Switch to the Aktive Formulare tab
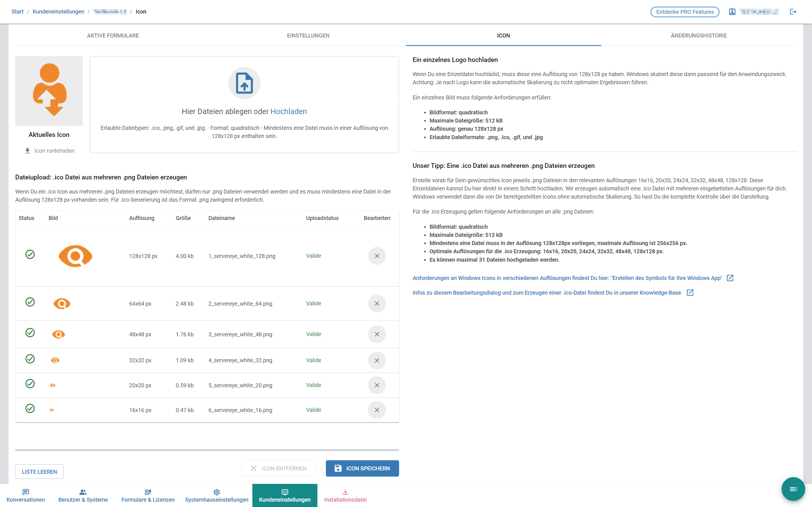 [x=113, y=35]
